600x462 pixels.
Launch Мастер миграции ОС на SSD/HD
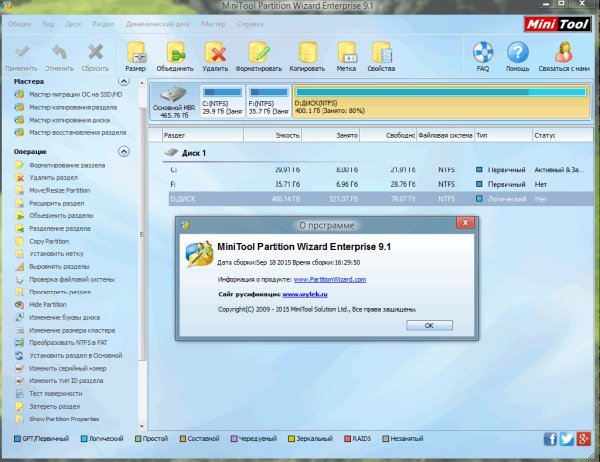75,95
